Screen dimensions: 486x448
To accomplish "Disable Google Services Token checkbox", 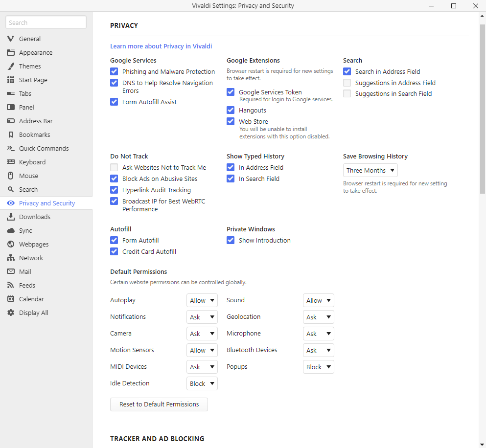I will [x=231, y=92].
